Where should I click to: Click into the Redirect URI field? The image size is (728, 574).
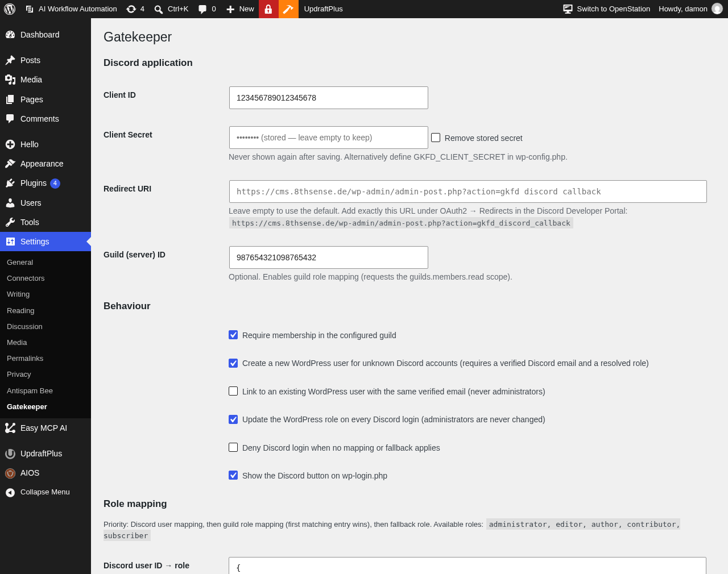point(468,192)
